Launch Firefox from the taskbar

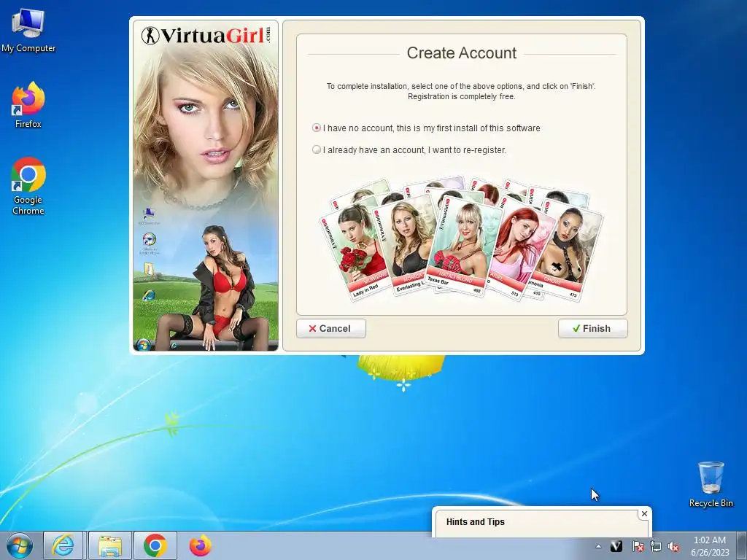[200, 545]
